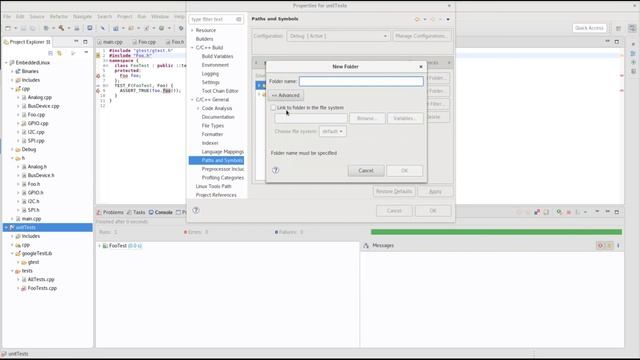Click Collapse All in Project Explorer

pyautogui.click(x=50, y=53)
